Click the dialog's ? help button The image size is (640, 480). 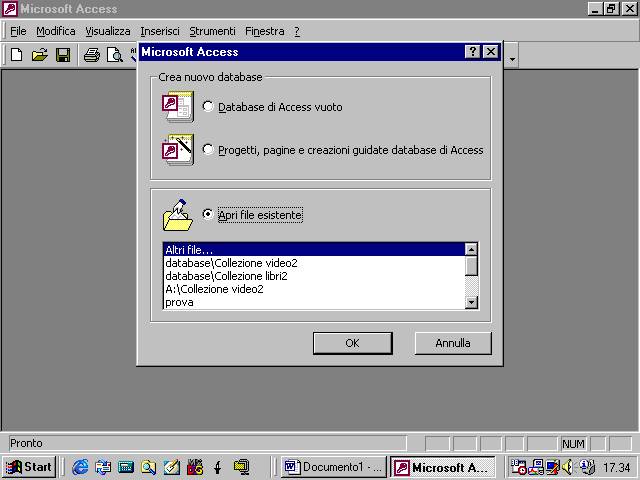click(x=472, y=52)
